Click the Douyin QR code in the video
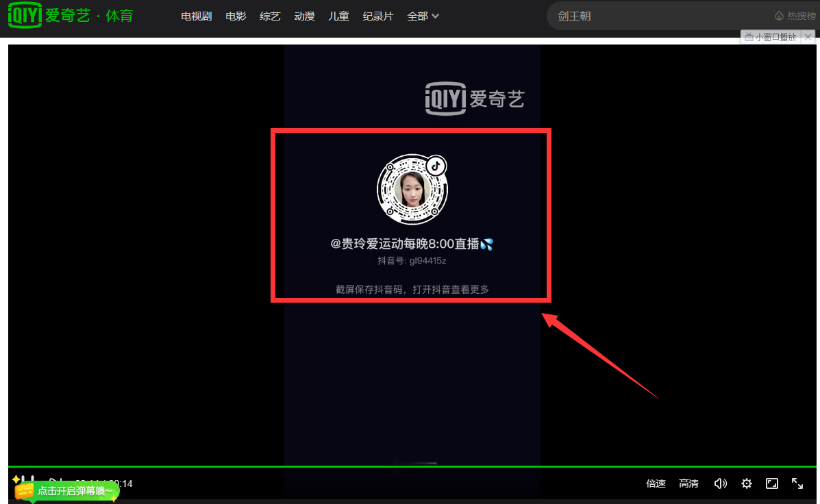 click(412, 189)
